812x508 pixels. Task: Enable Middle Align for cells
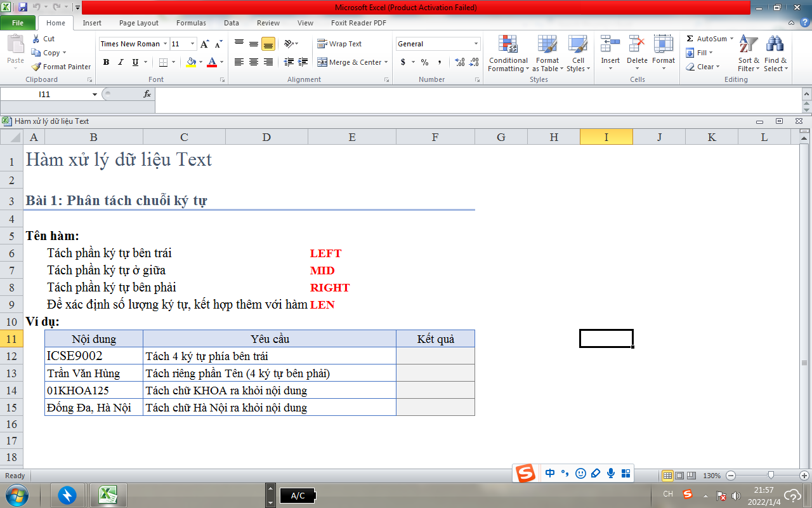pyautogui.click(x=253, y=44)
